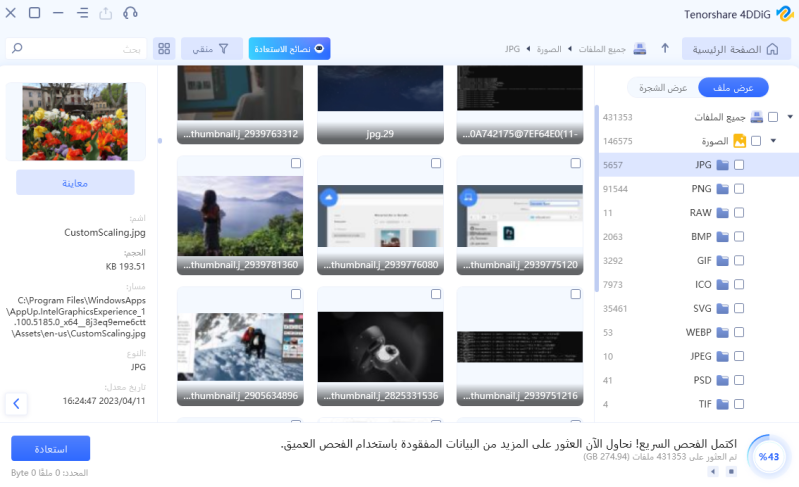Image resolution: width=799 pixels, height=487 pixels.
Task: Switch to tree view tab
Action: pyautogui.click(x=663, y=88)
